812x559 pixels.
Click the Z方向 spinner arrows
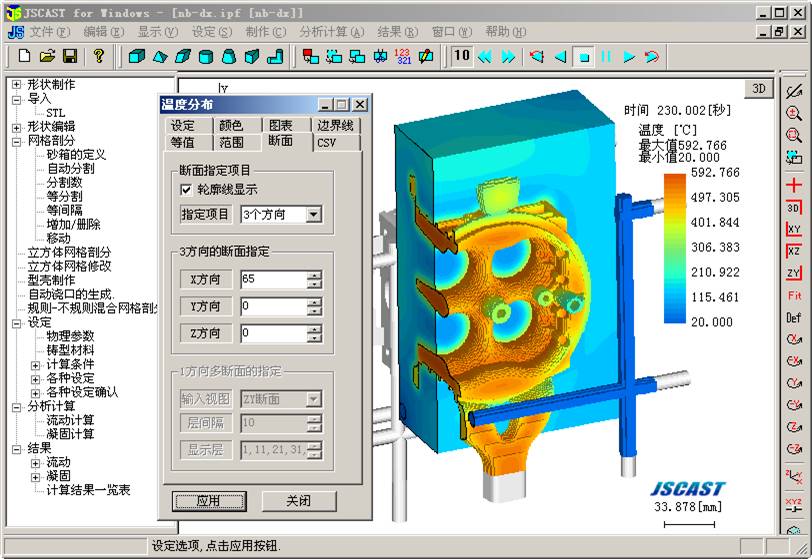pyautogui.click(x=314, y=333)
